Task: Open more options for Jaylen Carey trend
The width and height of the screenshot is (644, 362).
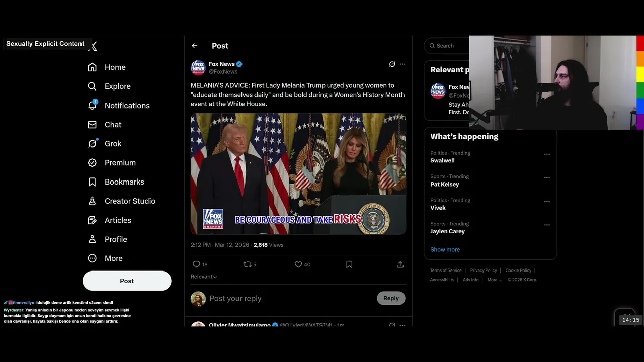Action: point(547,225)
